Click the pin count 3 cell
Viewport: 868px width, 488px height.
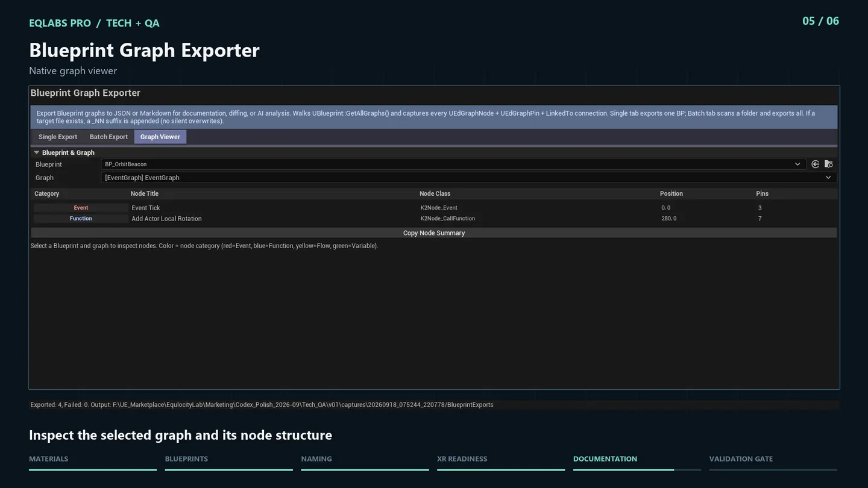759,208
